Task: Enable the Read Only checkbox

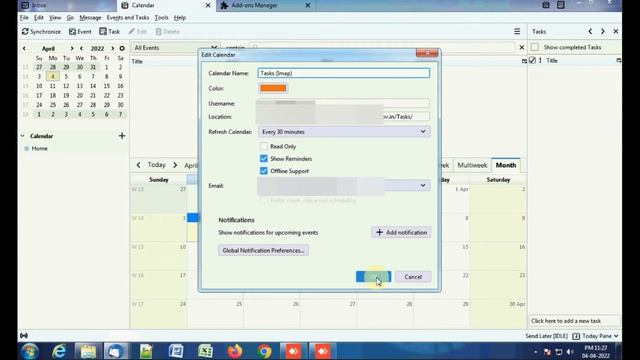Action: pos(264,146)
